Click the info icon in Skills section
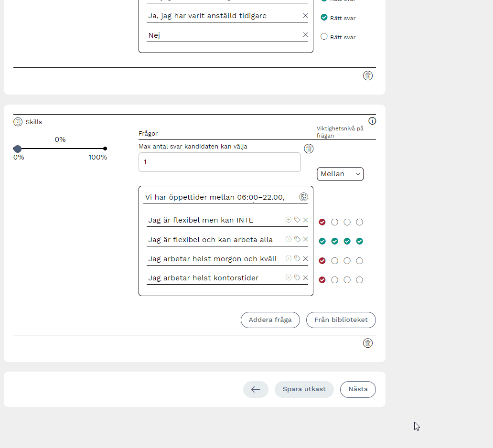The height and width of the screenshot is (448, 493). [x=372, y=121]
